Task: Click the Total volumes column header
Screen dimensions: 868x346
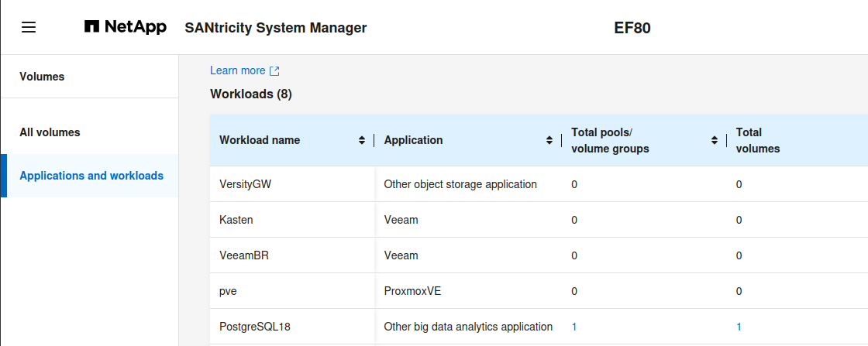Action: click(758, 140)
